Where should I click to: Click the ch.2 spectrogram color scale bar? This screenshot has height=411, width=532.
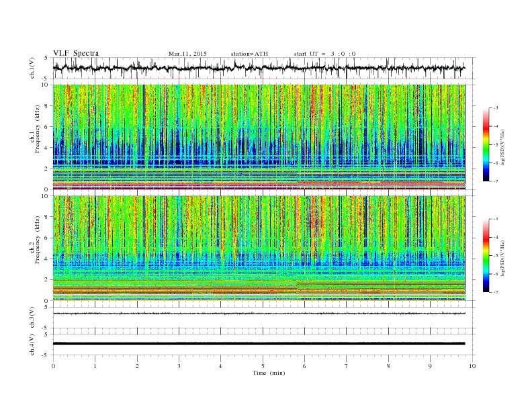click(486, 256)
